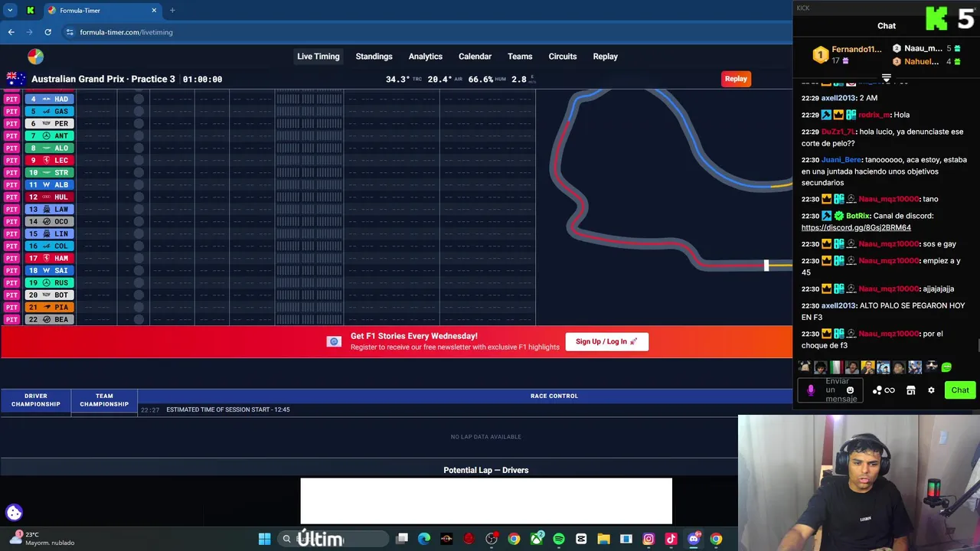
Task: Select the Driver Championship tab
Action: click(x=35, y=400)
